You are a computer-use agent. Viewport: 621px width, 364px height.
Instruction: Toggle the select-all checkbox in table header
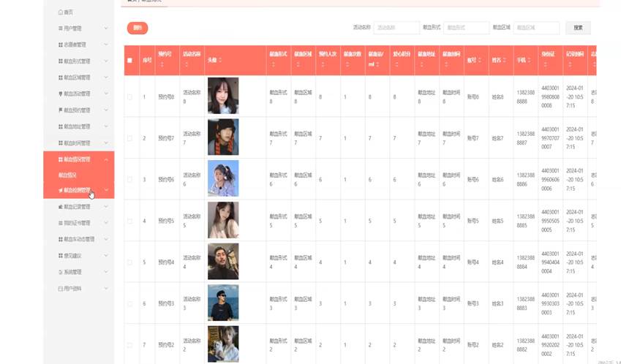[x=130, y=61]
